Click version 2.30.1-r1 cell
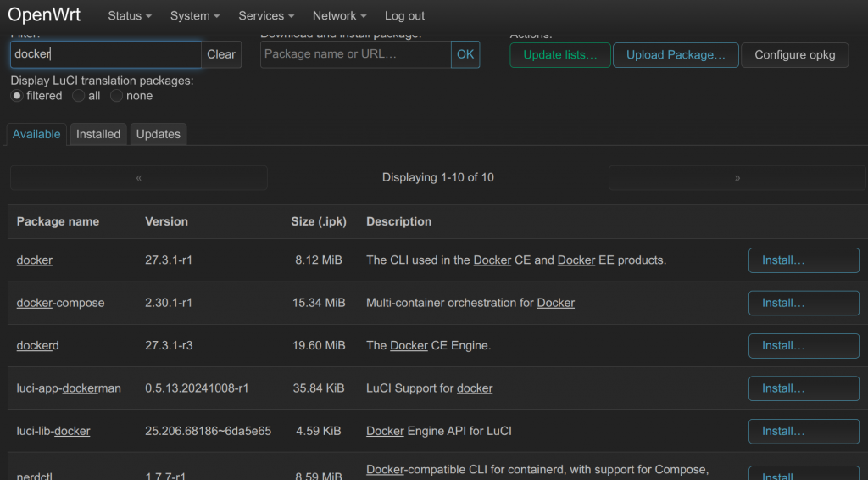The width and height of the screenshot is (868, 480). 169,303
